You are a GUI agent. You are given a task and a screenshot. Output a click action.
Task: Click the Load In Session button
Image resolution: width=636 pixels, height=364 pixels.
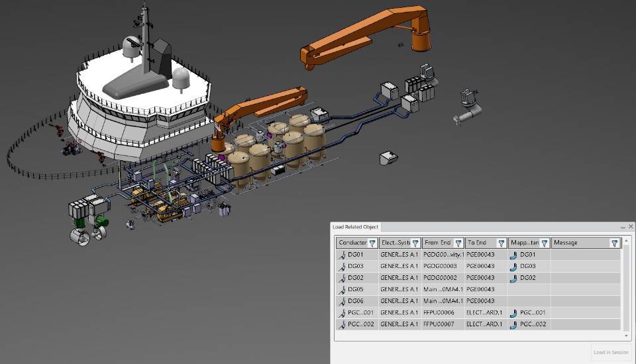[x=611, y=352]
